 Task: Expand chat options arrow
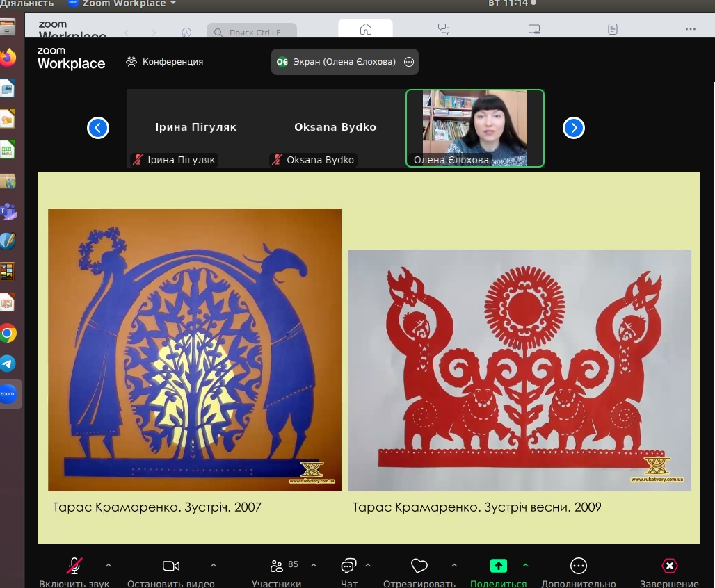point(368,565)
